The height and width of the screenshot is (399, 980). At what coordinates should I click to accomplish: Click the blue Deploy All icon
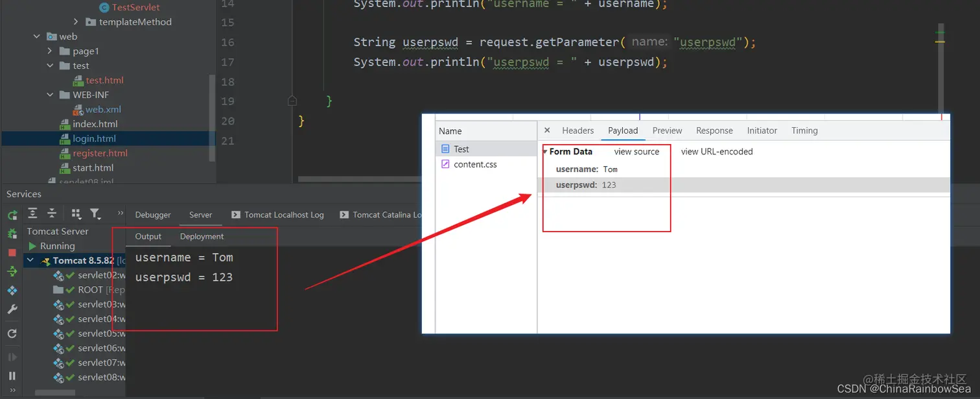tap(12, 291)
